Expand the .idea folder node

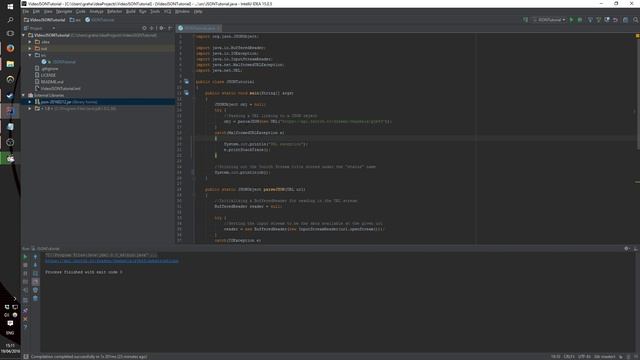[30, 42]
